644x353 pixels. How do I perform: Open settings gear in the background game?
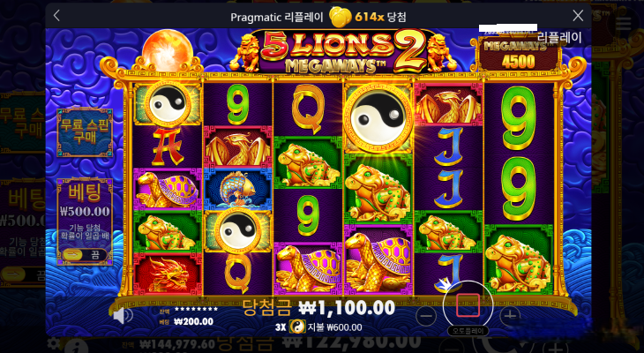54,343
